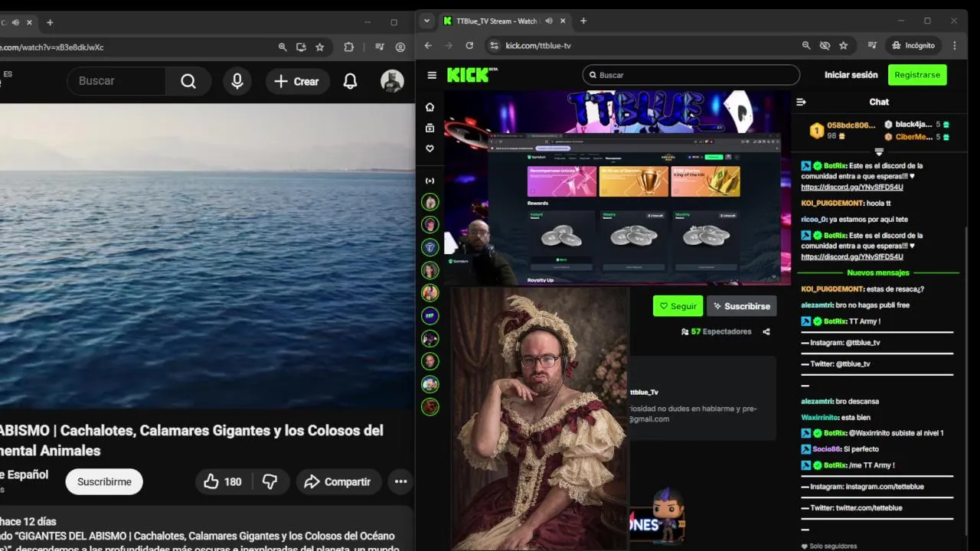This screenshot has height=551, width=980.
Task: Open extensions puzzle icon in YouTube window
Action: tap(348, 47)
